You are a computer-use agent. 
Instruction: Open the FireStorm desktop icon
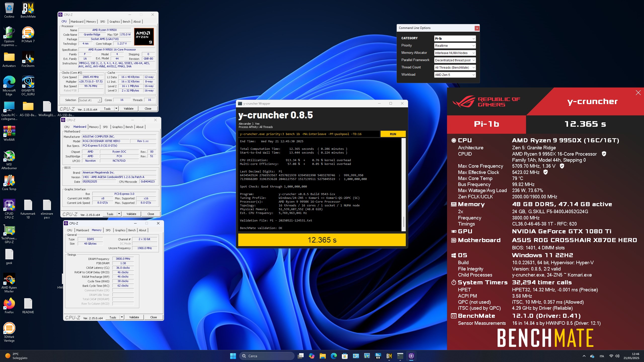(28, 59)
